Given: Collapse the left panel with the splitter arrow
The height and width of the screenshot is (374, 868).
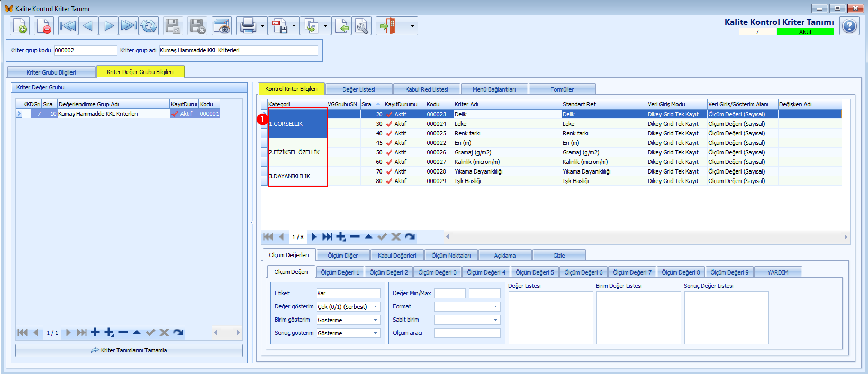Looking at the screenshot, I should 251,222.
